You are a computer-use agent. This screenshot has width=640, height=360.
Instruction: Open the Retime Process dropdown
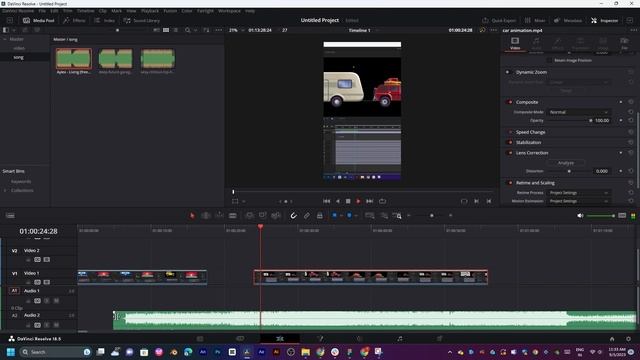578,193
